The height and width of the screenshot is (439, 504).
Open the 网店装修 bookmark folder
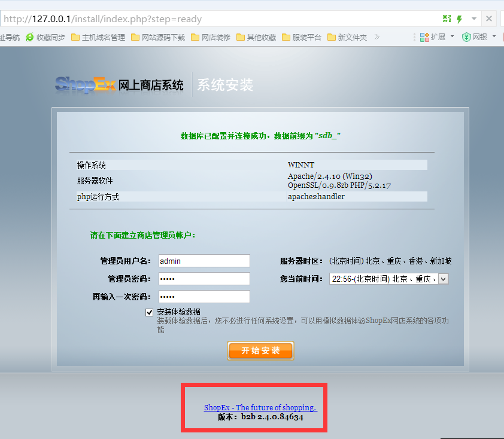[211, 37]
